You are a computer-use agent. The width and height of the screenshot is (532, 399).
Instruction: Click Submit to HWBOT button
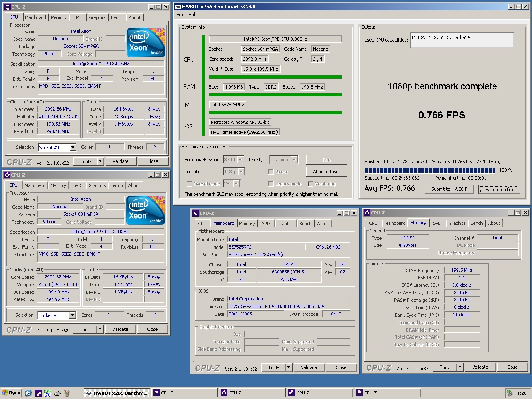tap(449, 189)
